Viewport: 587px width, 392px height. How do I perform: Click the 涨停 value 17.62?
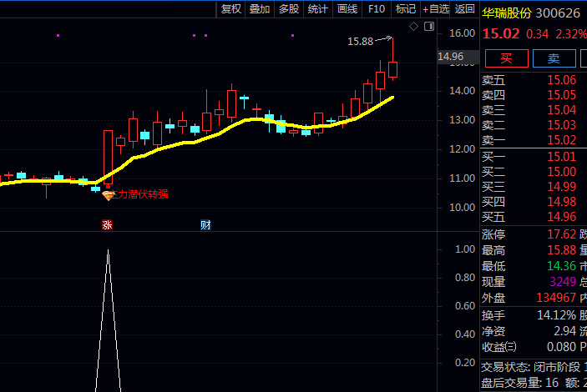click(562, 234)
